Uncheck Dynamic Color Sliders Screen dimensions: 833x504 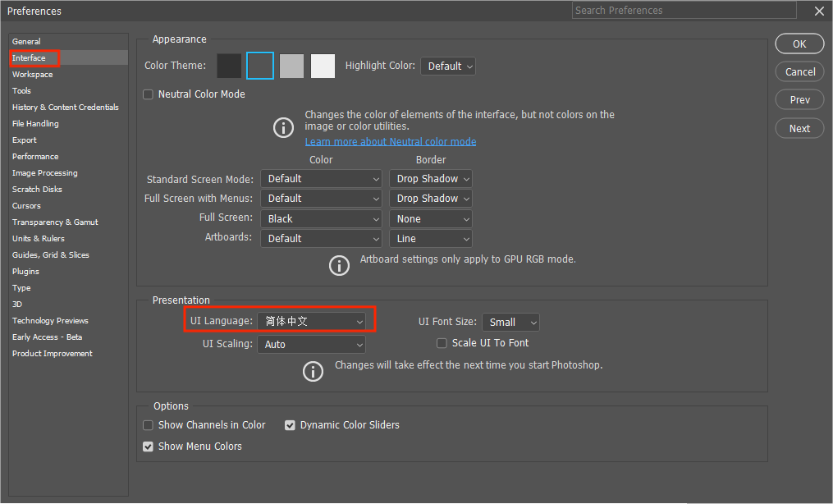click(x=290, y=425)
